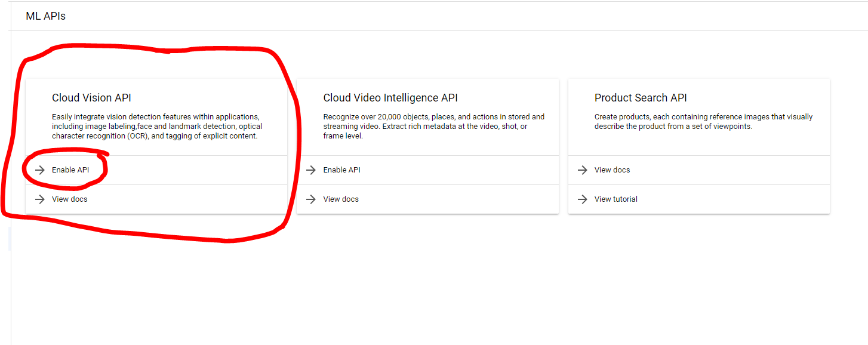Click the arrow icon beside Cloud Vision Enable API
This screenshot has width=868, height=345.
point(40,170)
